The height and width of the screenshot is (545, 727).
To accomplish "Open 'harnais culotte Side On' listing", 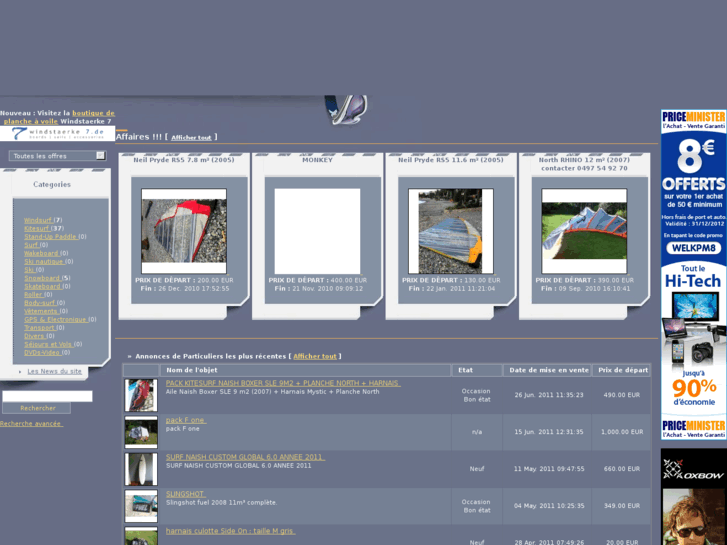I will pyautogui.click(x=230, y=531).
